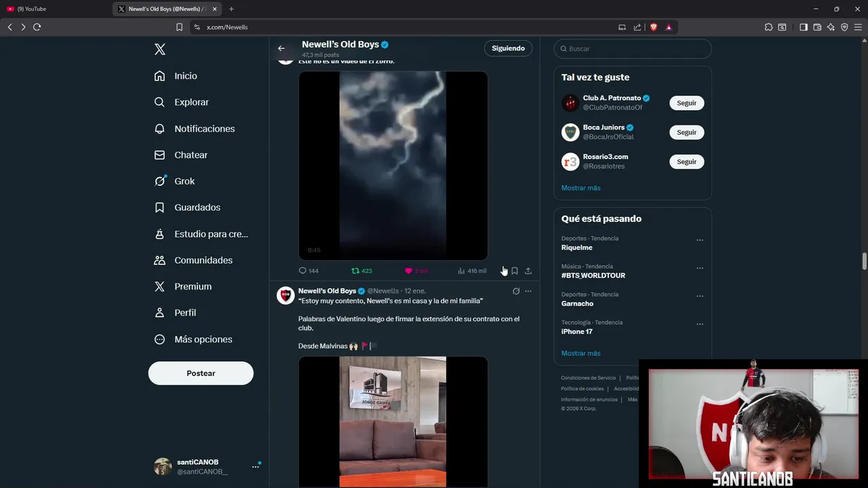Screen dimensions: 868x488
Task: Open Brave Rewards triangle icon
Action: tap(669, 27)
